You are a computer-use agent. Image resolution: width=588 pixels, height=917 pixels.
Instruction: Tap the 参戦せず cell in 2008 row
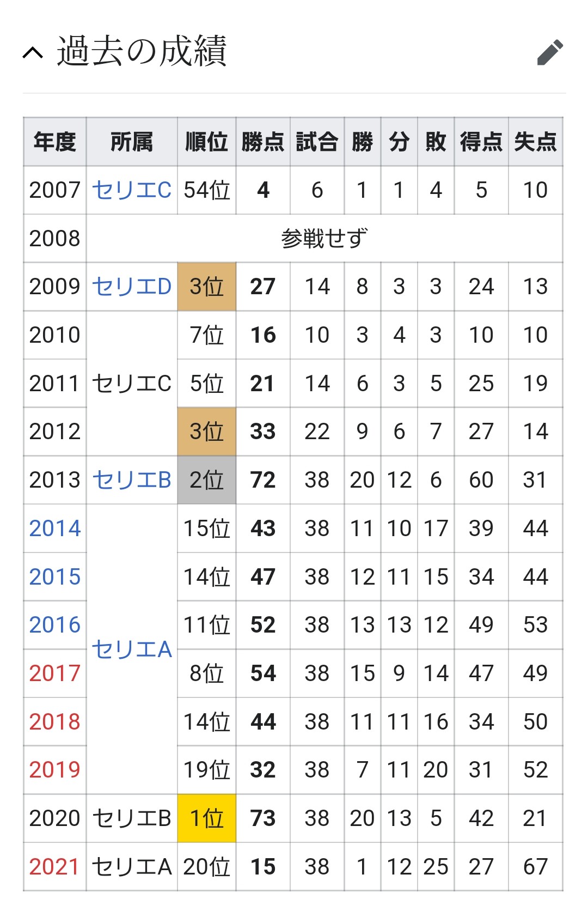tap(324, 239)
